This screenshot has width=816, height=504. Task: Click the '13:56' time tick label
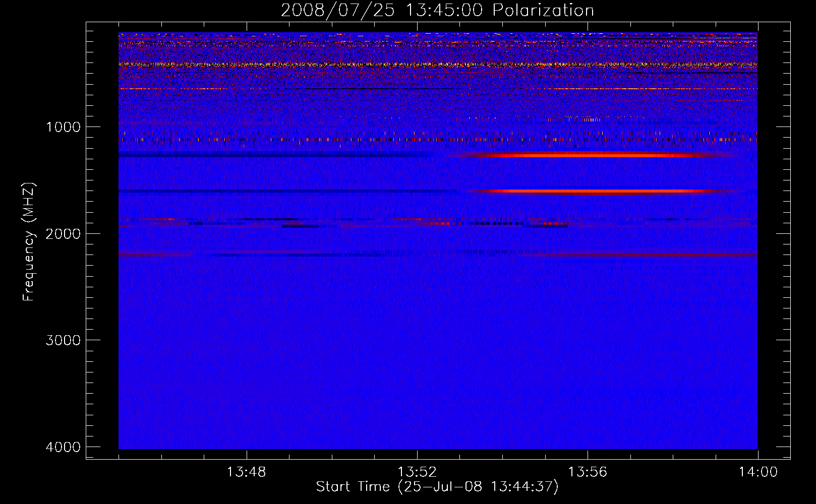tap(587, 472)
